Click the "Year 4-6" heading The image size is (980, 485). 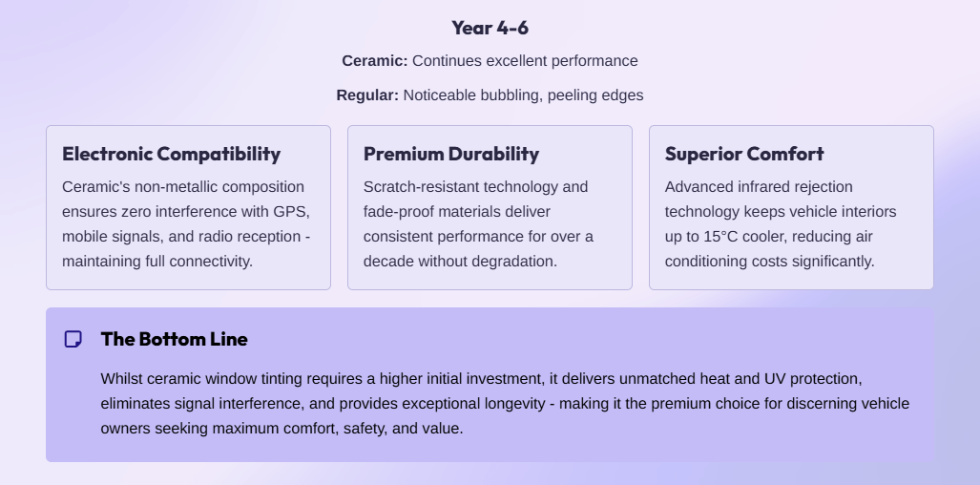click(x=490, y=28)
